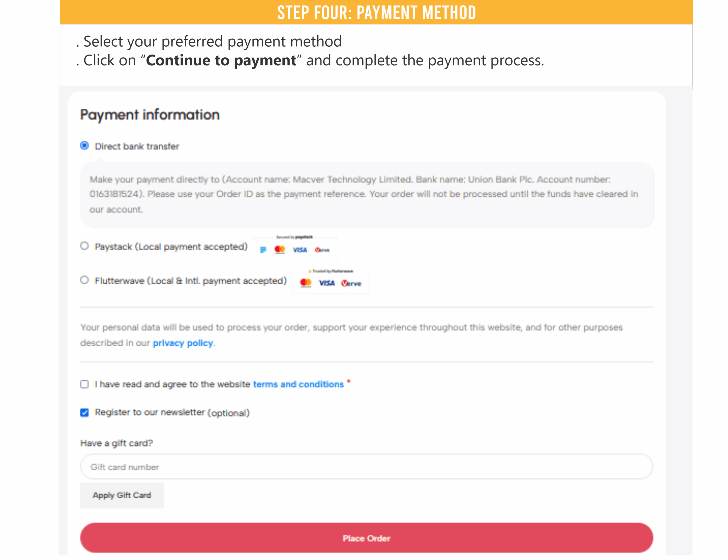Click the Paystack blue logo icon
Screen dimensions: 728x560
pyautogui.click(x=263, y=250)
